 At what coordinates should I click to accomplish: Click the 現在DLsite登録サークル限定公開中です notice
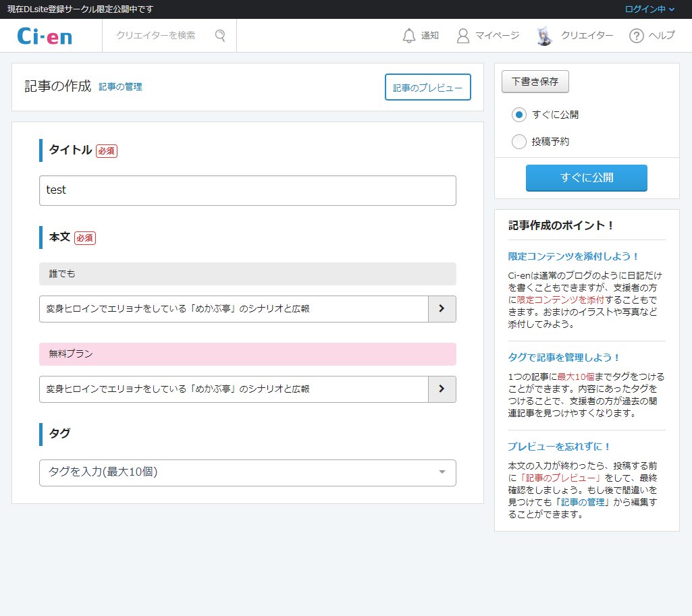point(80,9)
